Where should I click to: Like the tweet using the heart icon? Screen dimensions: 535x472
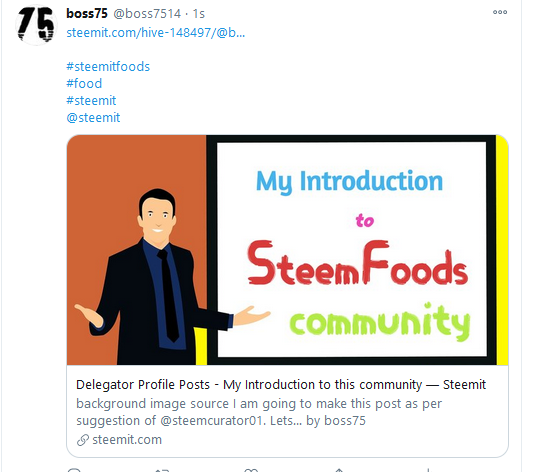pos(251,470)
